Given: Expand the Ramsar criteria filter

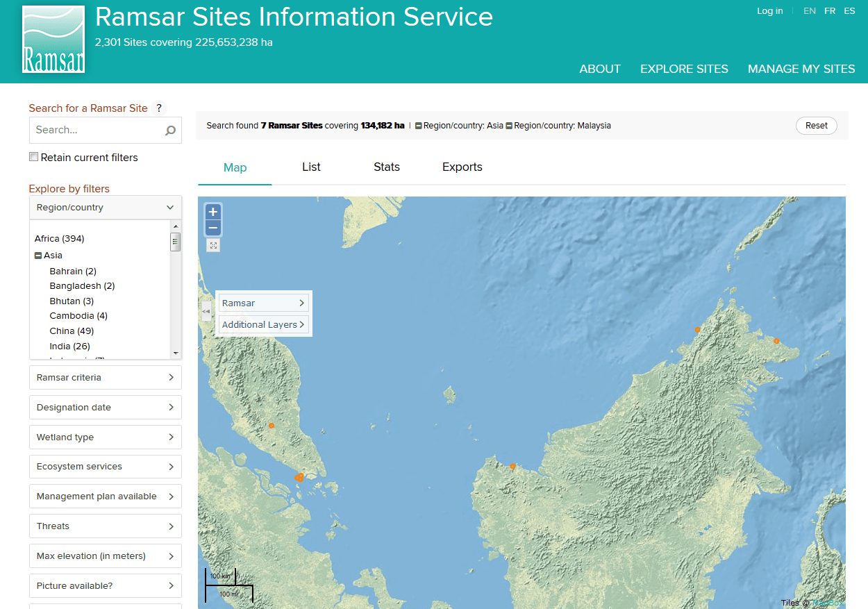Looking at the screenshot, I should click(x=106, y=378).
